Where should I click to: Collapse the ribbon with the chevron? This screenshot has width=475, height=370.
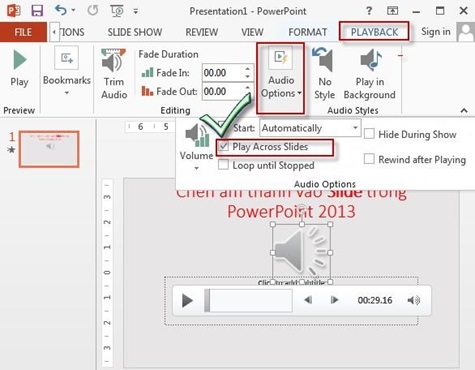464,110
